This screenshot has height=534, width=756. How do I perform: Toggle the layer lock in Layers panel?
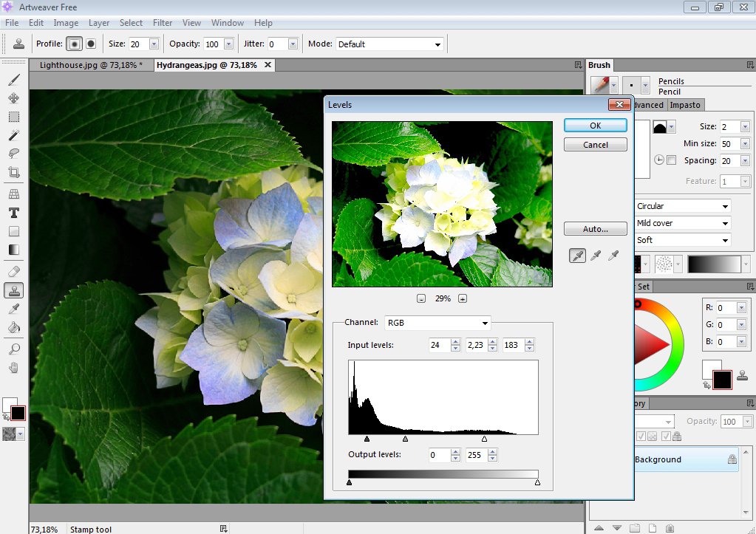click(x=677, y=437)
